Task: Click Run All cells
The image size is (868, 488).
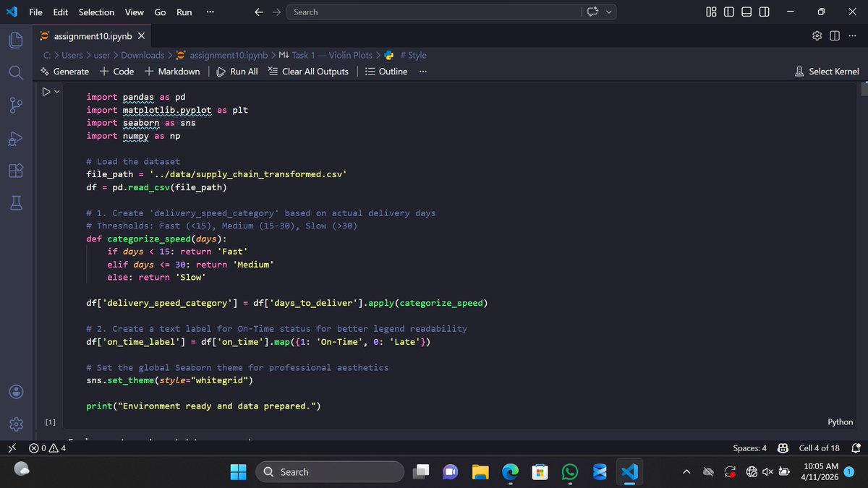Action: pos(237,71)
